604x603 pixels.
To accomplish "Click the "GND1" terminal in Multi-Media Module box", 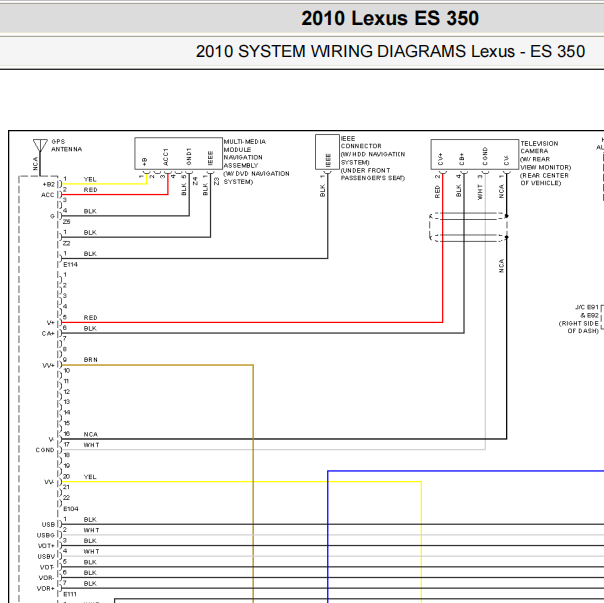I will (x=189, y=156).
